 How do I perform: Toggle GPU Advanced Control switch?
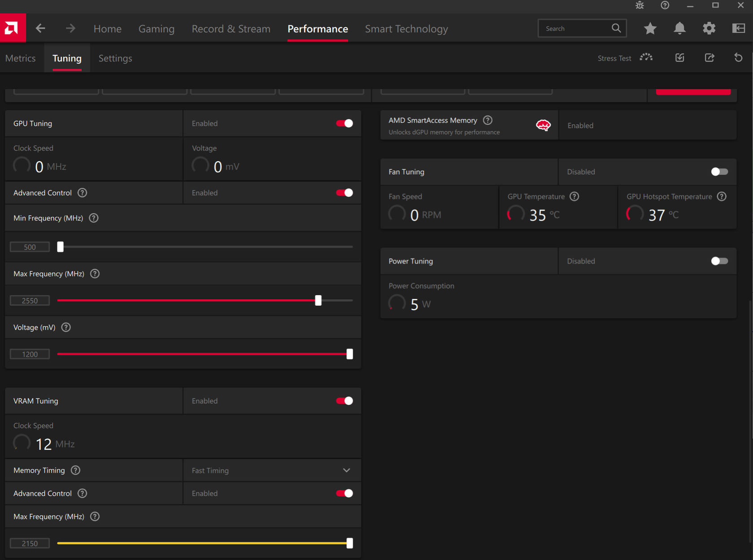click(345, 193)
